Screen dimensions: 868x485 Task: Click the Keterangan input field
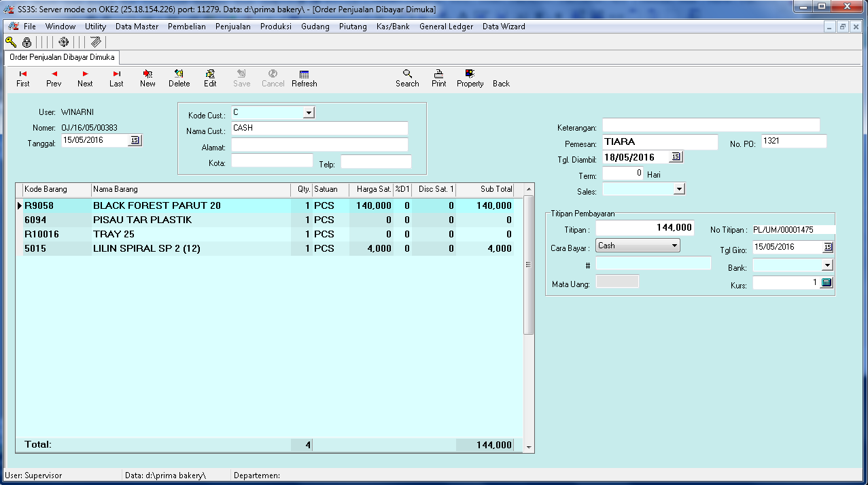click(x=711, y=125)
